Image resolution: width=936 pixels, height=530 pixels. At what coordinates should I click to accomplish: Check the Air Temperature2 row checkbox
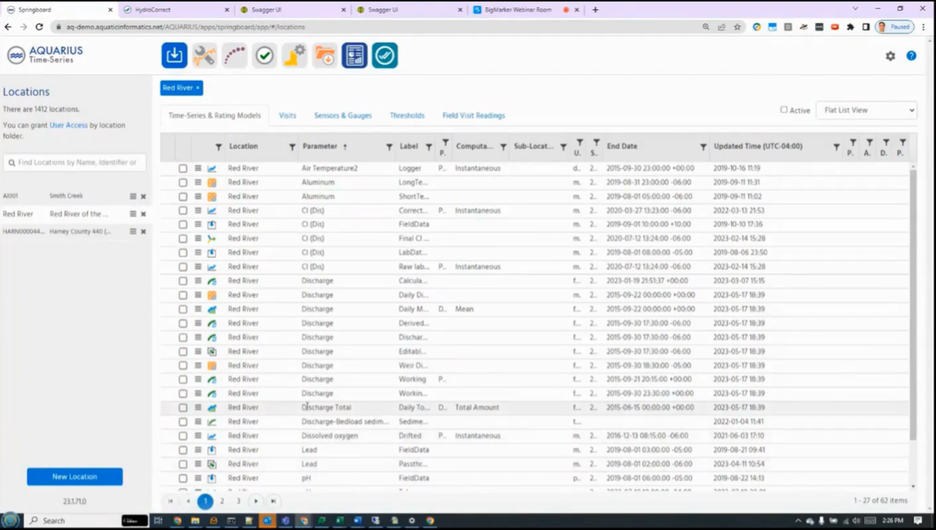tap(183, 168)
